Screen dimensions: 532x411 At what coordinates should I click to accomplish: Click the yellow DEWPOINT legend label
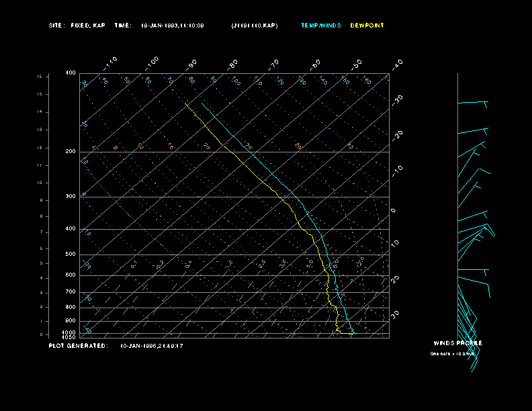click(367, 26)
